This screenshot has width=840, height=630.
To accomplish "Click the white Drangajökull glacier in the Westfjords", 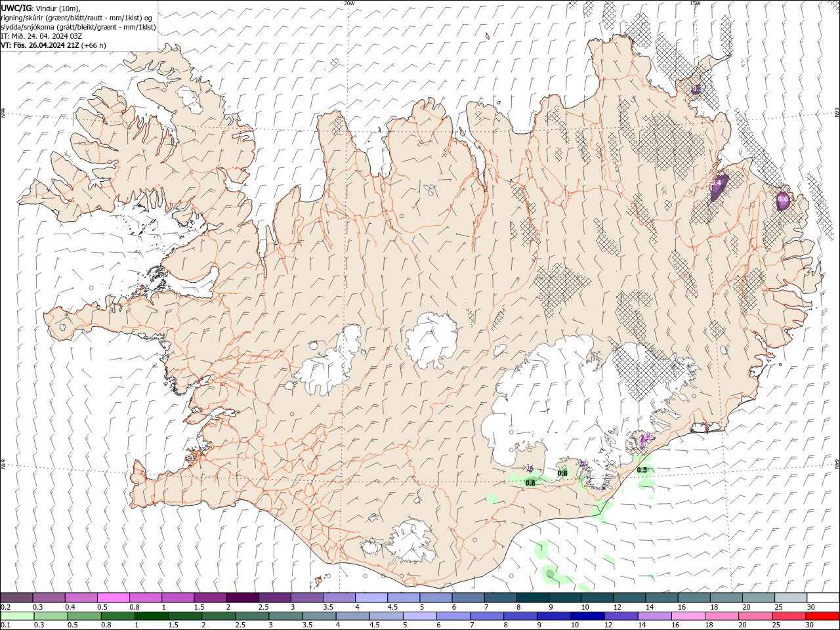I will pos(189,98).
